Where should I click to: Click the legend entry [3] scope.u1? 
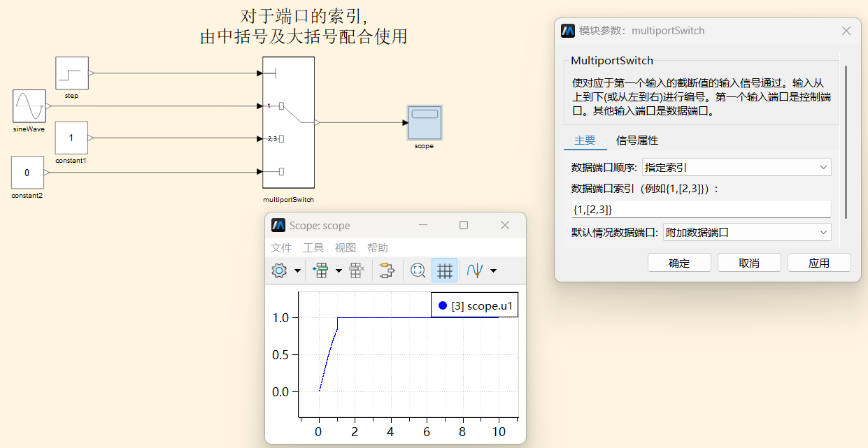click(x=475, y=305)
